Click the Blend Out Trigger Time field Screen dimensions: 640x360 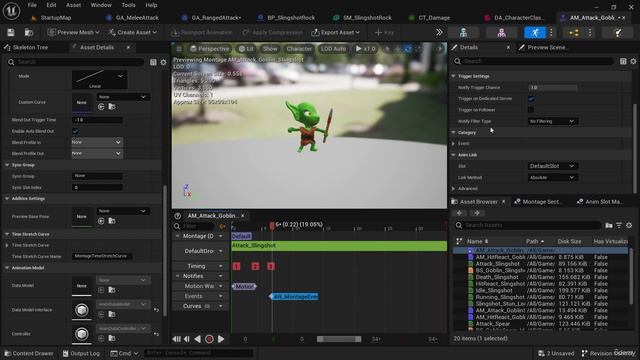coord(97,120)
